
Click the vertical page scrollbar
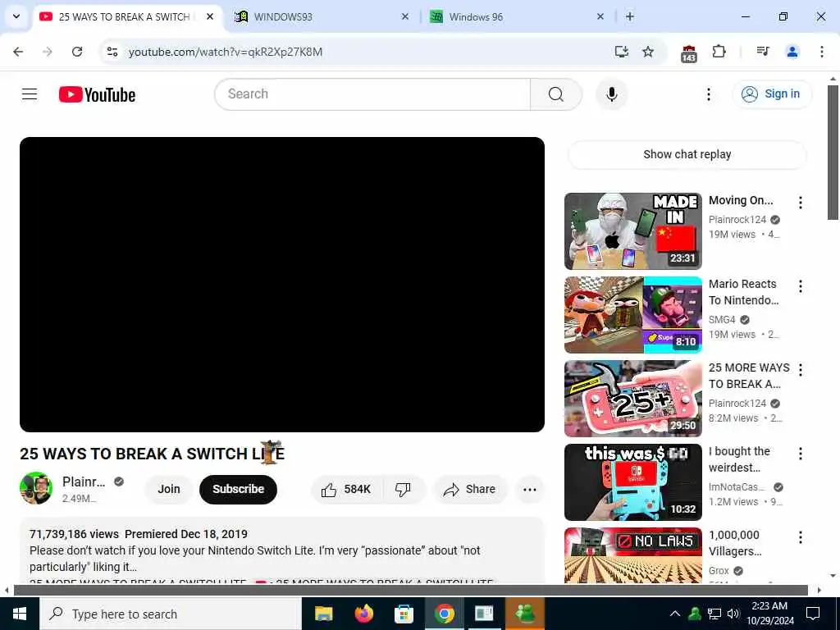833,153
